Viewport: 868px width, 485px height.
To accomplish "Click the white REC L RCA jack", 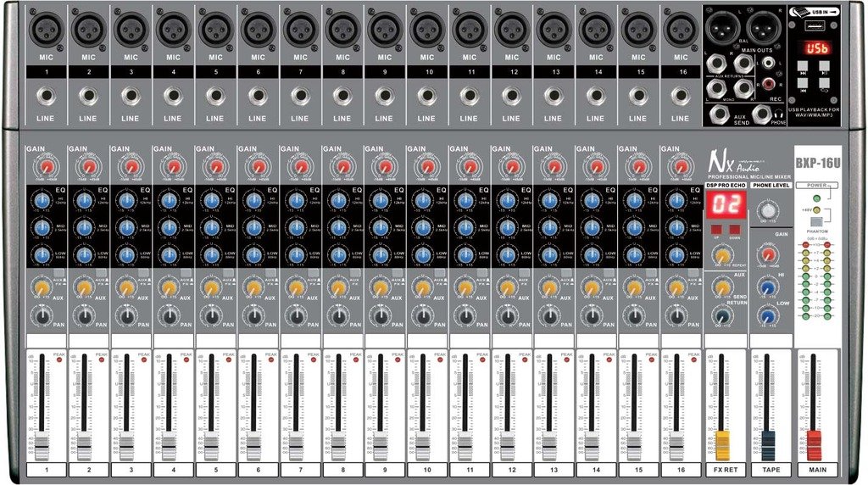I will click(768, 63).
